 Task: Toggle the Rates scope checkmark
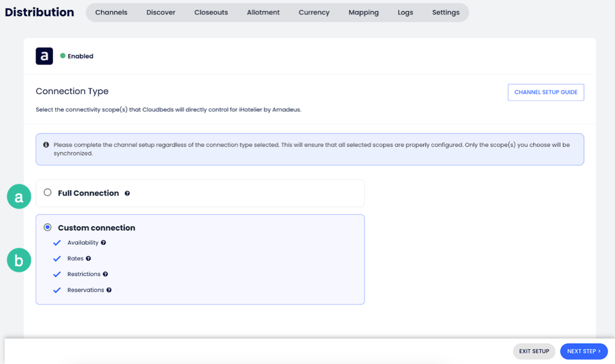57,259
